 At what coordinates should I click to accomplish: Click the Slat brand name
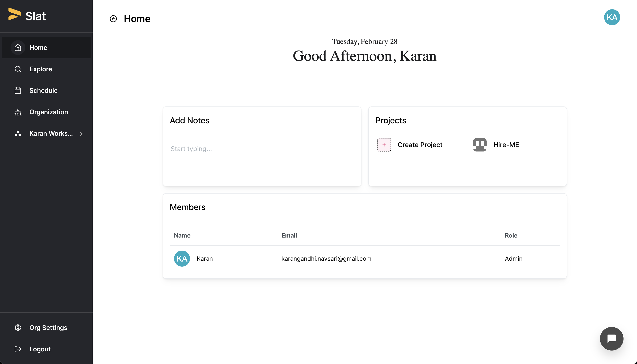(x=36, y=16)
